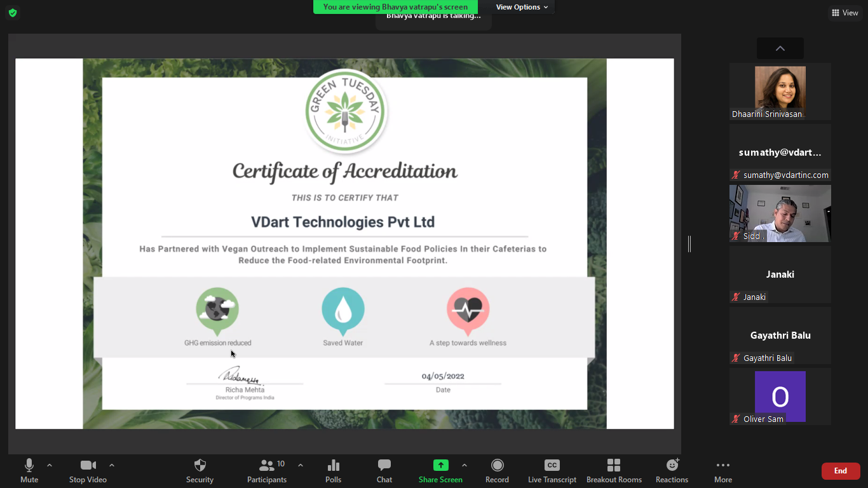Select the Janaki participant tile
This screenshot has width=868, height=488.
click(780, 274)
